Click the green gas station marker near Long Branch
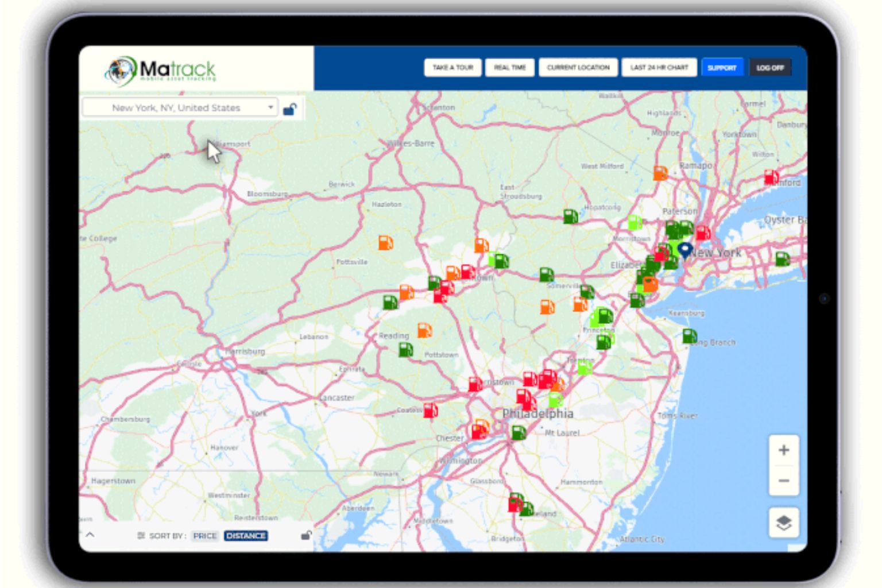This screenshot has height=588, width=882. [x=690, y=336]
